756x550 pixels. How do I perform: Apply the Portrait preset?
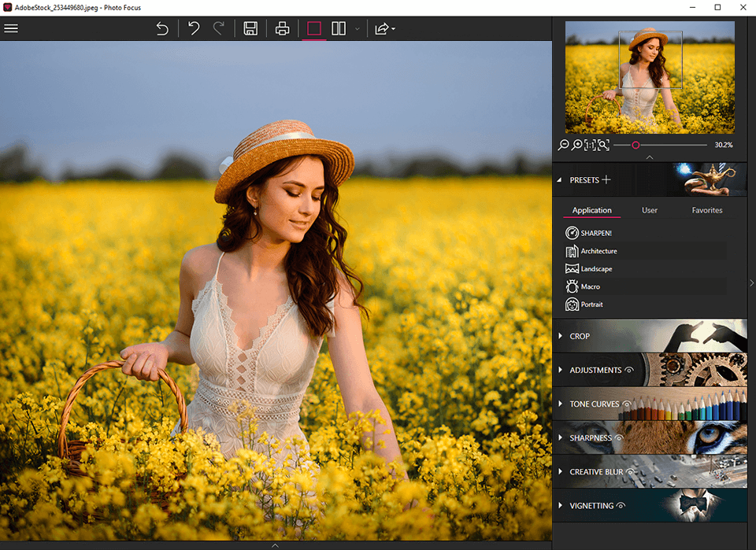pyautogui.click(x=591, y=305)
